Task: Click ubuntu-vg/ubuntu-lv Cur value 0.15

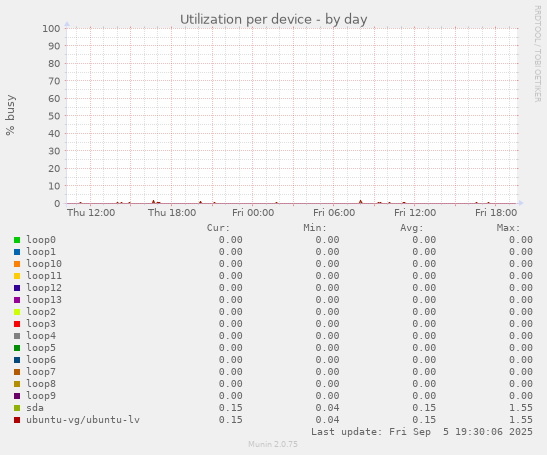Action: pyautogui.click(x=231, y=420)
